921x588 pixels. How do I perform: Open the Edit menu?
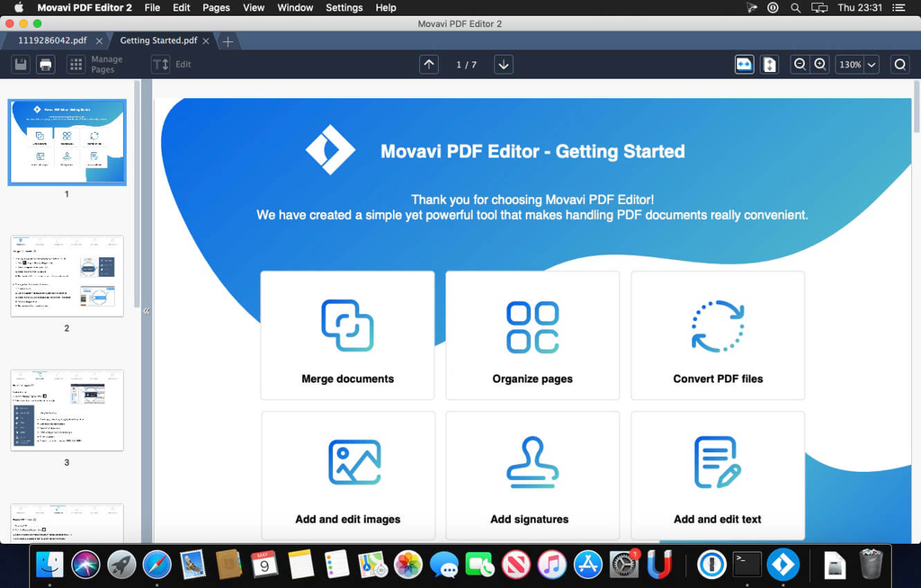click(181, 7)
